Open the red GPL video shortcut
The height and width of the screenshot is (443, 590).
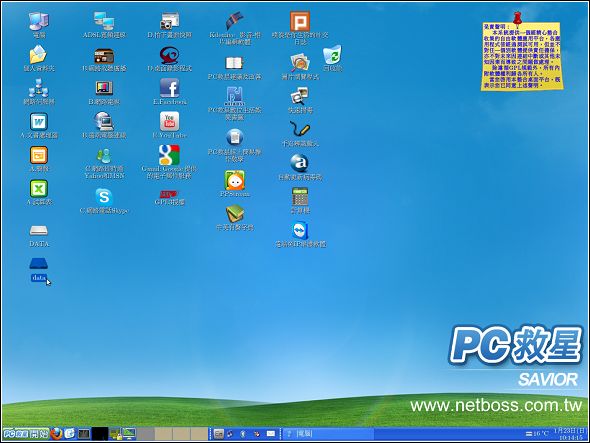169,194
